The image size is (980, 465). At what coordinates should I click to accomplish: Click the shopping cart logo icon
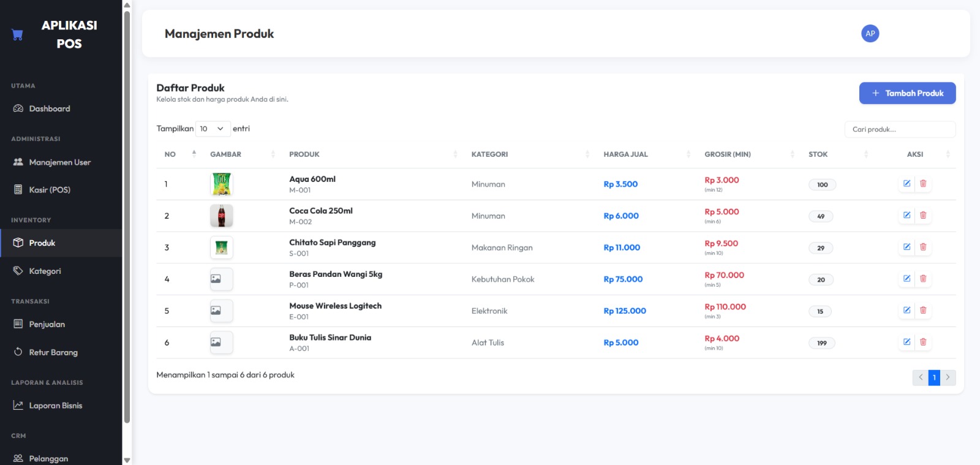coord(18,34)
